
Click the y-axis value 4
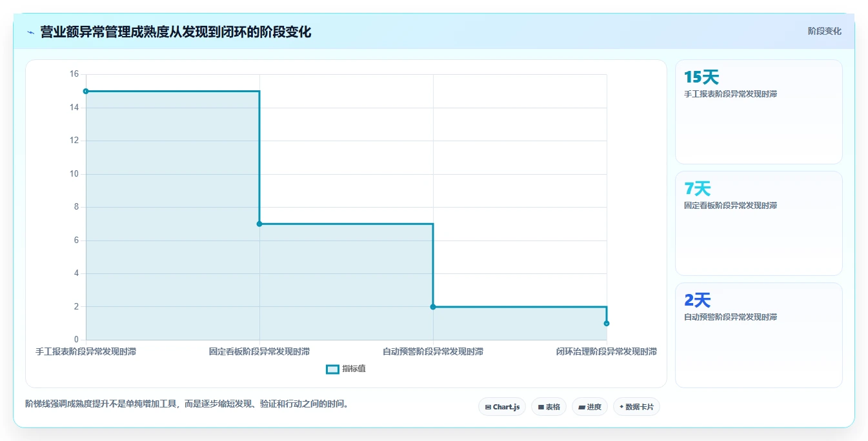click(76, 273)
